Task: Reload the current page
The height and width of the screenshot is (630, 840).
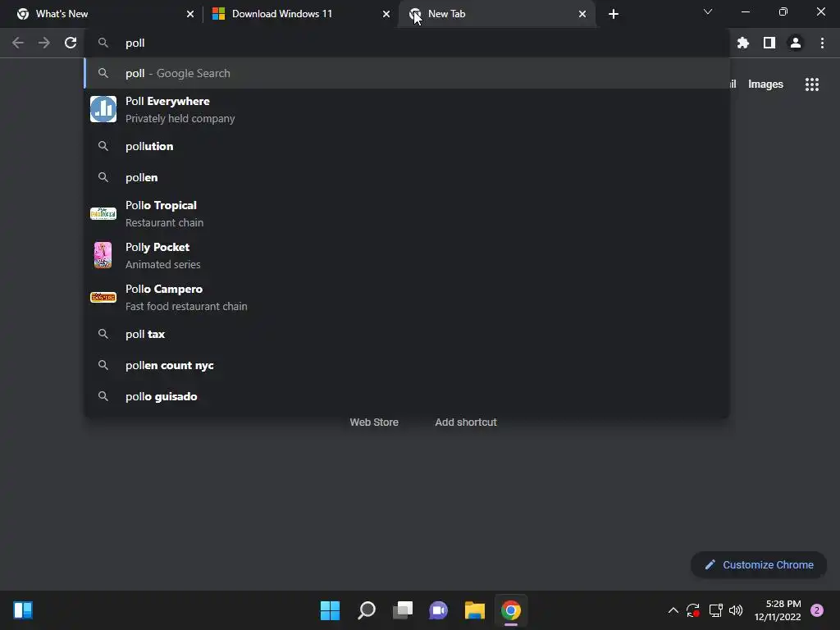Action: point(71,43)
